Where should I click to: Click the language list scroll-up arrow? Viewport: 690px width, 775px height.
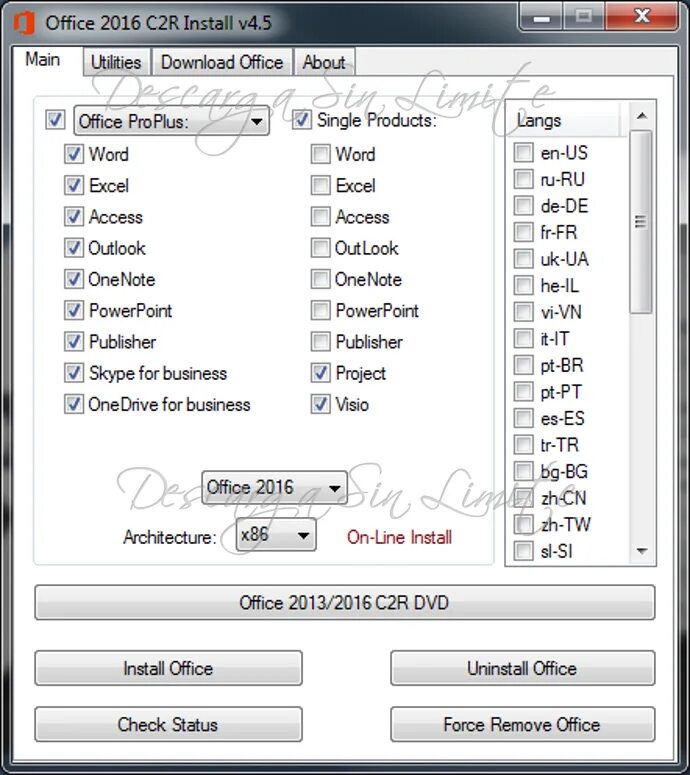pos(642,116)
